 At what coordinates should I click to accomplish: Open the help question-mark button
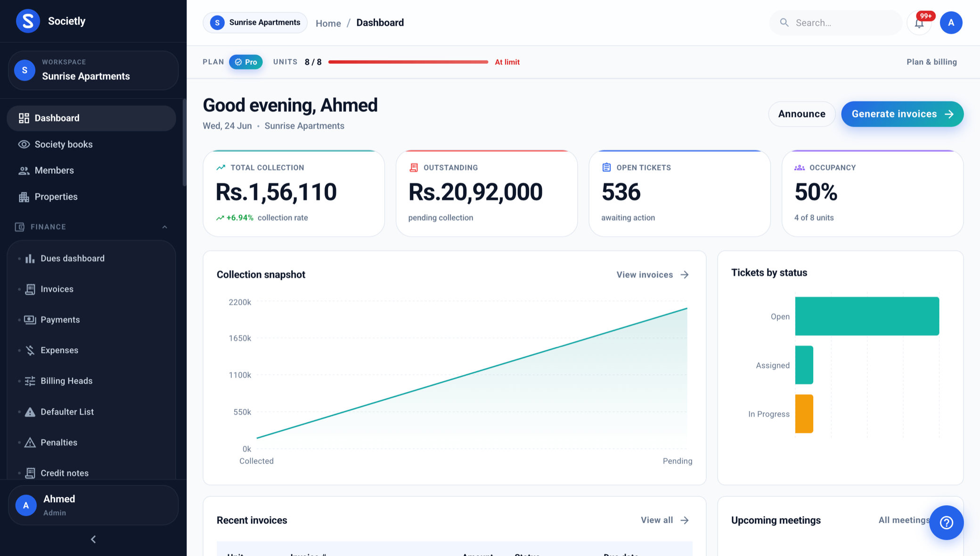coord(946,523)
